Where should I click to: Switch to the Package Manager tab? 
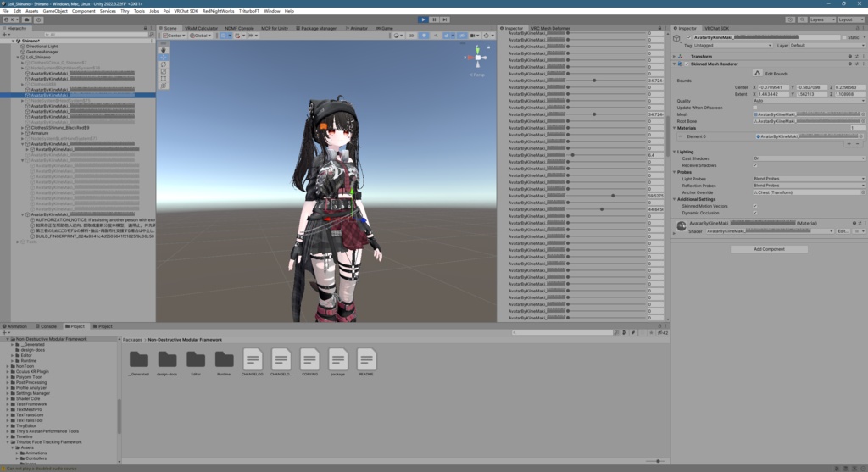coord(316,28)
